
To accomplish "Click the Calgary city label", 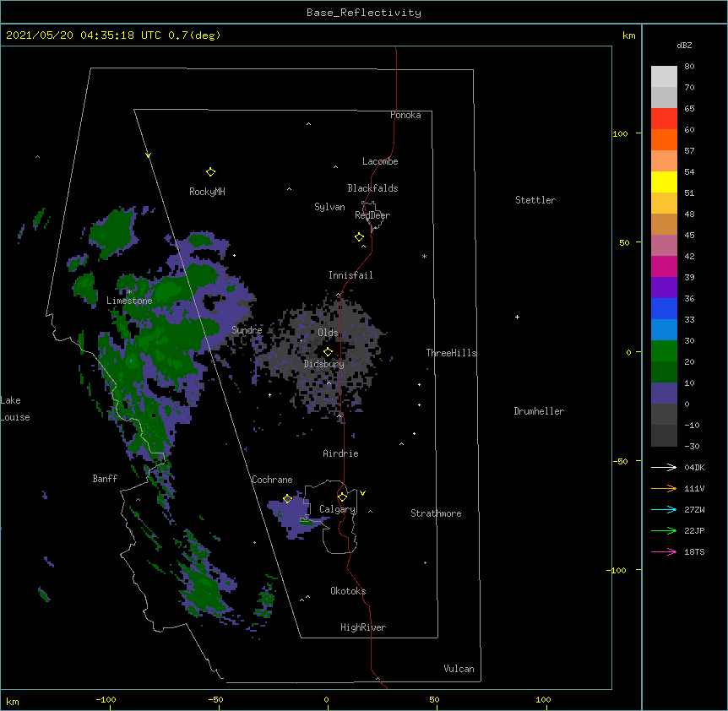I will 338,509.
